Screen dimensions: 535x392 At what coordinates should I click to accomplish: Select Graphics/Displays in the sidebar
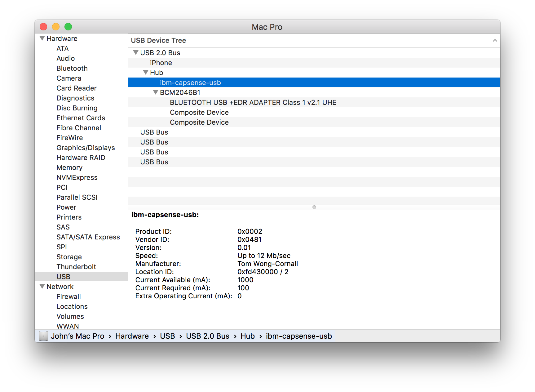(86, 148)
